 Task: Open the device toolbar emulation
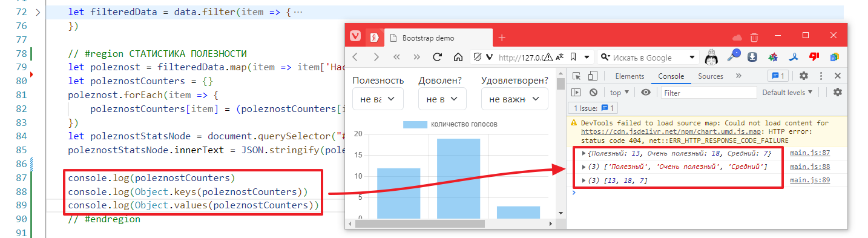pos(593,76)
